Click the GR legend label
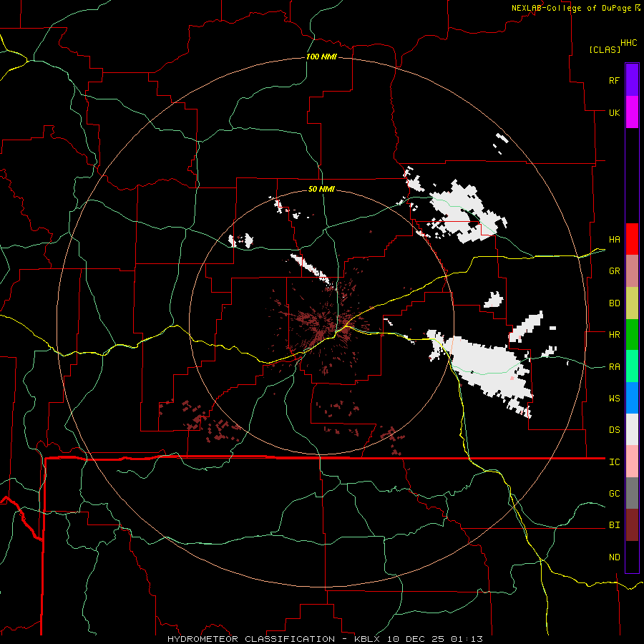 coord(614,271)
